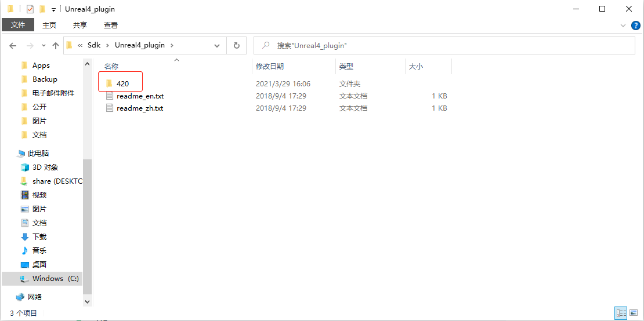
Task: Open Help with the blue question mark icon
Action: (x=635, y=25)
